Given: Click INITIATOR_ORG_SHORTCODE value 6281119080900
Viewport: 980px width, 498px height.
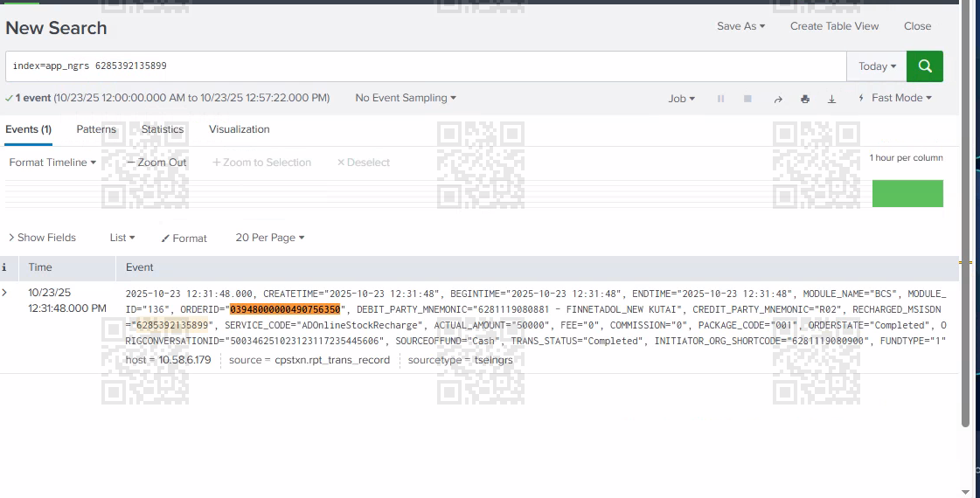Looking at the screenshot, I should (828, 341).
